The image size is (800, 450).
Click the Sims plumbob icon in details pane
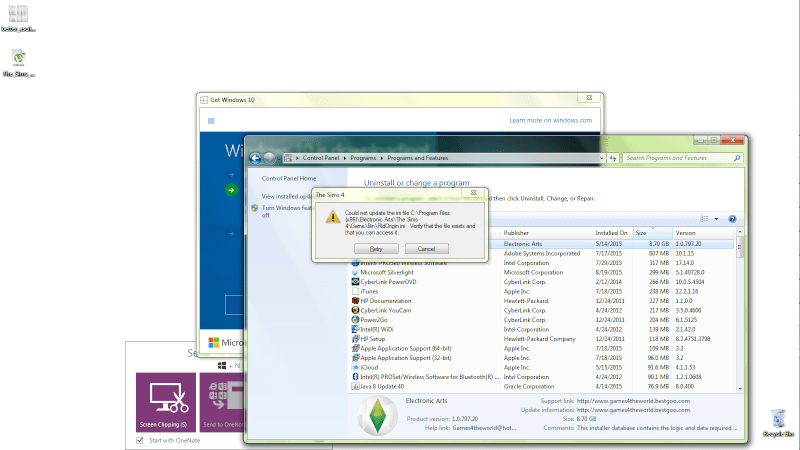tap(377, 416)
